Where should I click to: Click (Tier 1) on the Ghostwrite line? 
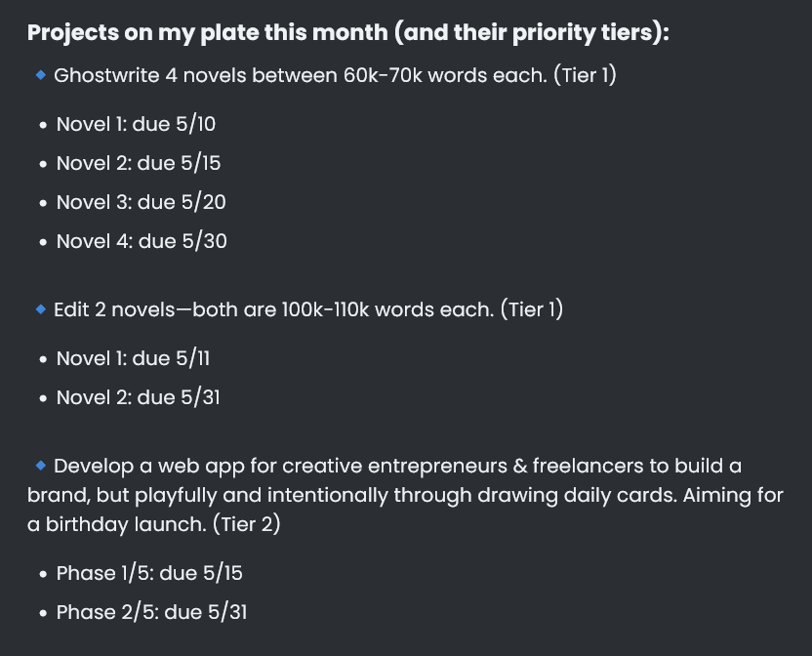click(585, 75)
